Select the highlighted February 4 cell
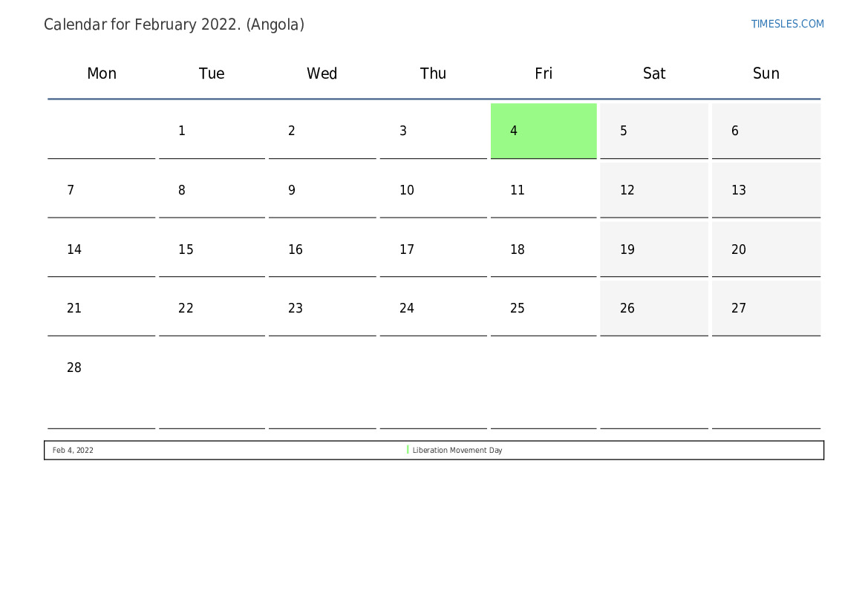 pyautogui.click(x=544, y=131)
